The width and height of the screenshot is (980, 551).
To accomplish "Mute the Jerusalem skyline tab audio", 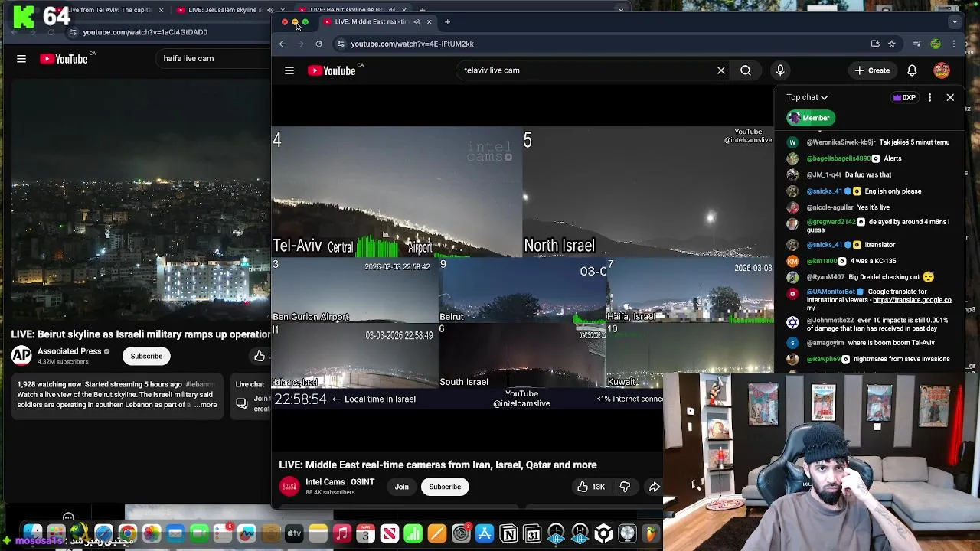I will click(270, 10).
